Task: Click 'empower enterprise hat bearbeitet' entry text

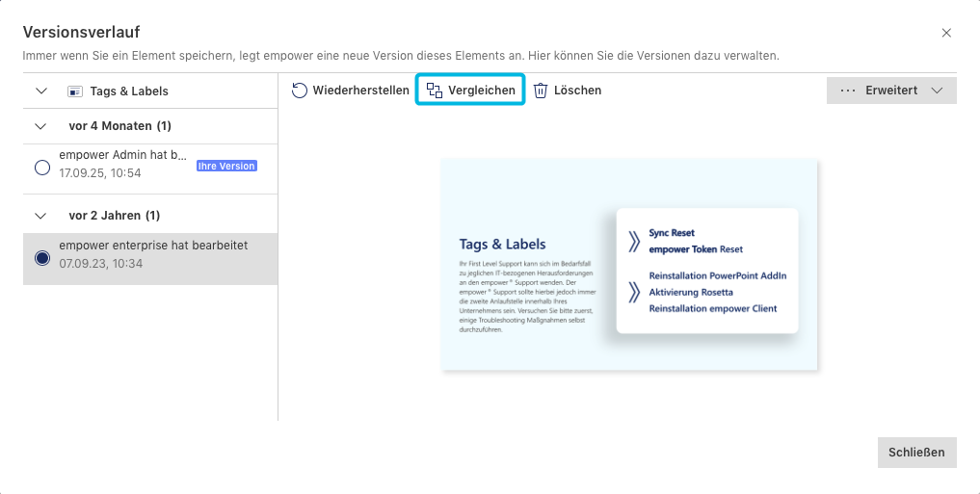Action: (153, 246)
